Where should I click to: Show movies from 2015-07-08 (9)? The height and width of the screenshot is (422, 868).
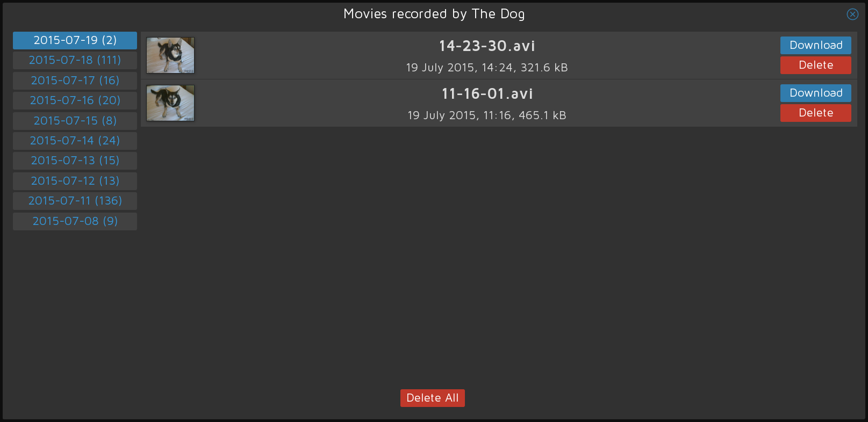[75, 221]
